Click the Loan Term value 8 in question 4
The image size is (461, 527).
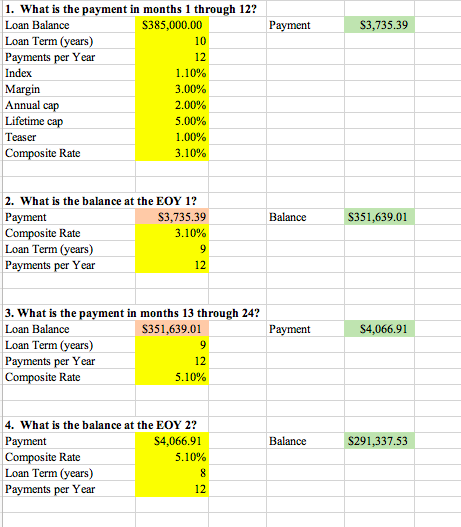(x=172, y=473)
